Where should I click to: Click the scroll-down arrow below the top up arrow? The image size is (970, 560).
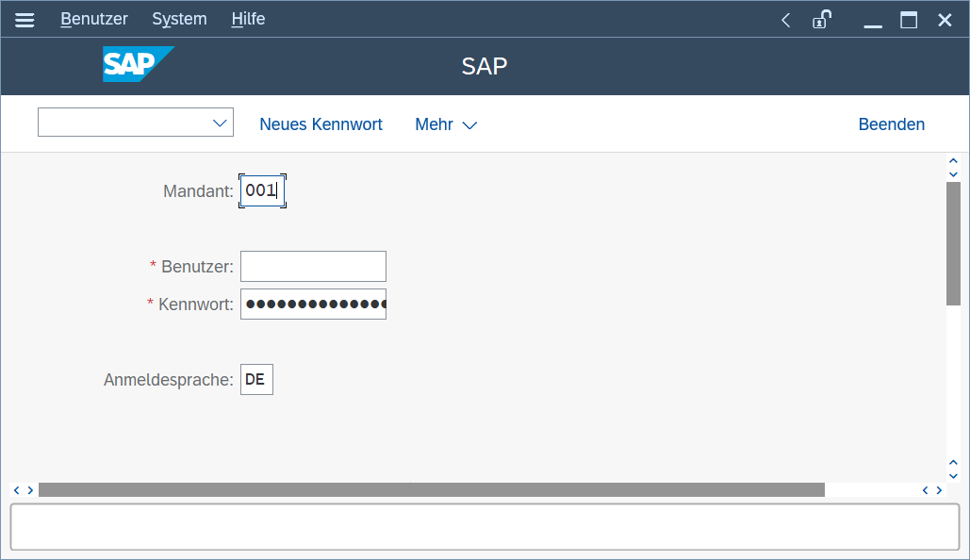(x=953, y=174)
